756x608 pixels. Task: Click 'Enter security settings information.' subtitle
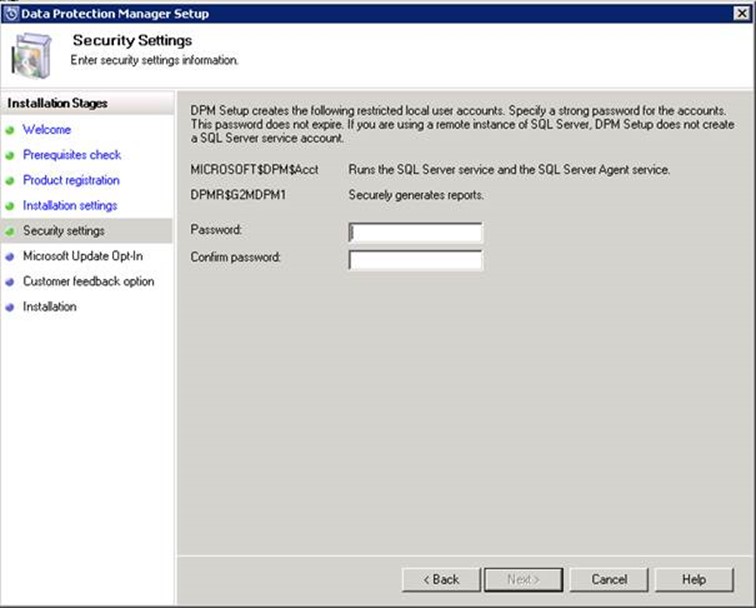click(154, 60)
